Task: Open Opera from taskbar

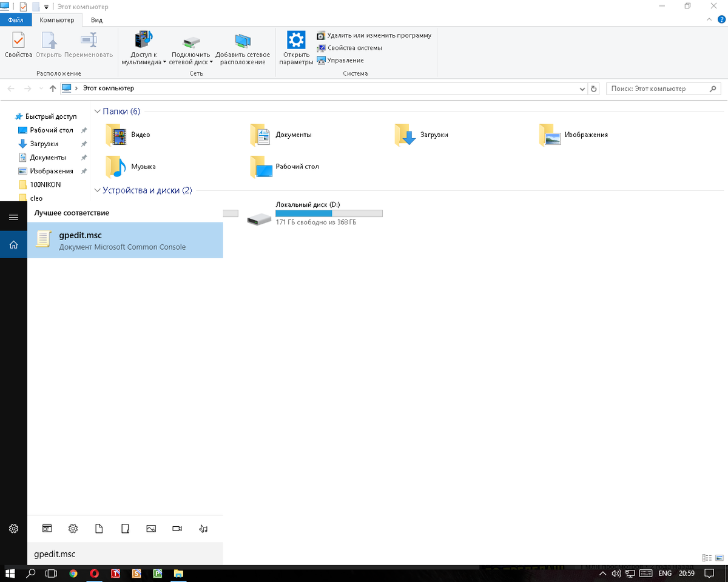Action: (x=94, y=573)
